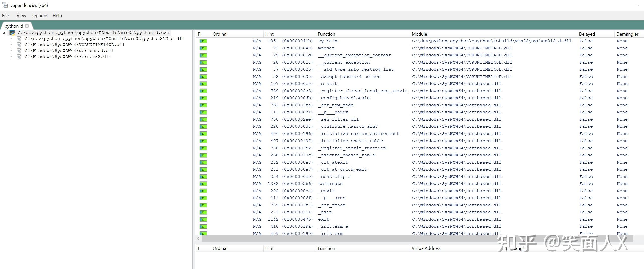Close the python_d tab

pyautogui.click(x=27, y=26)
